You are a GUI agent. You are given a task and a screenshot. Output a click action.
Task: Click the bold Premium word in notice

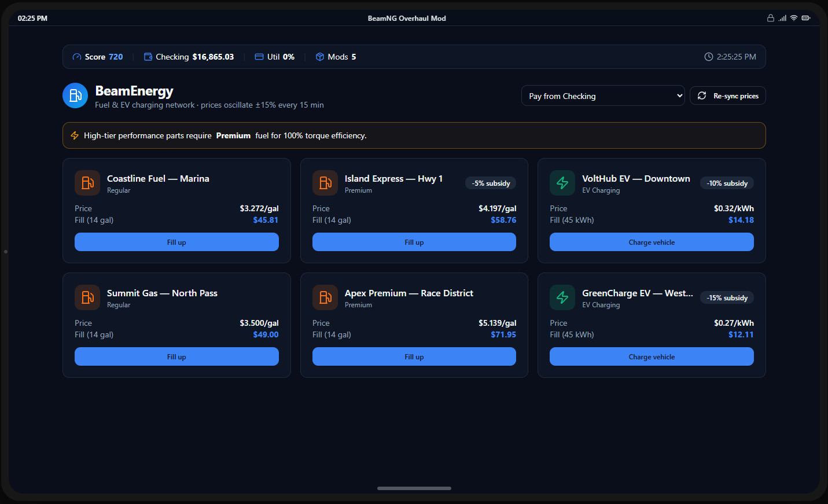click(x=233, y=135)
